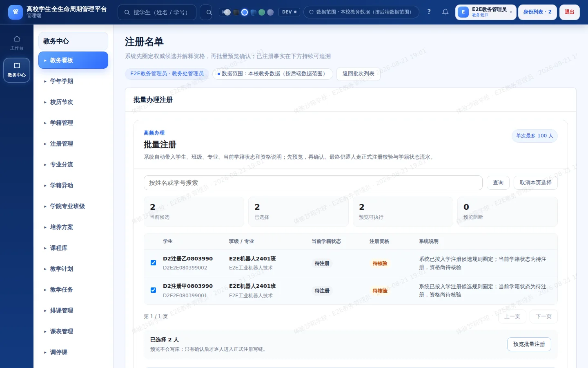Expand the 学籍管理 sidebar group
This screenshot has height=368, width=588.
point(73,123)
